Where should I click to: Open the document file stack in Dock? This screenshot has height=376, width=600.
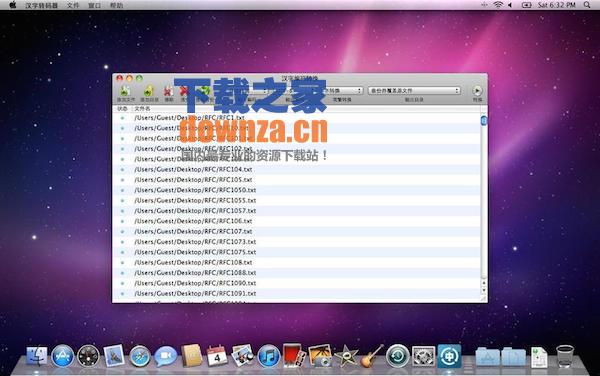pyautogui.click(x=539, y=356)
